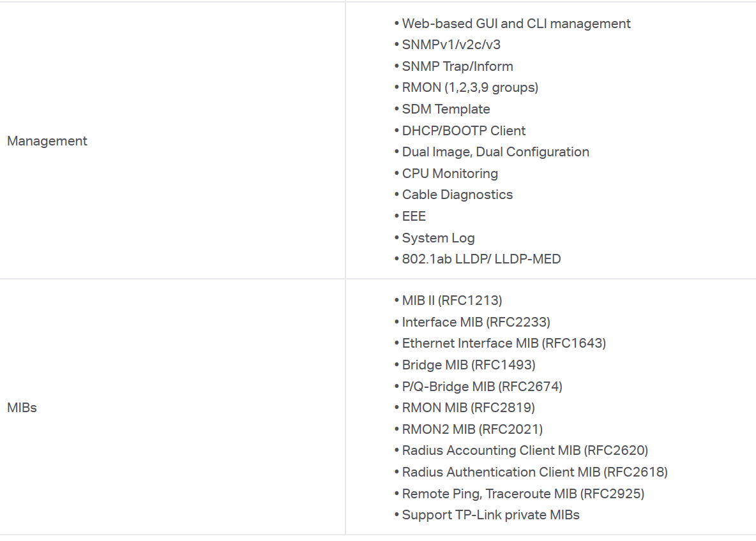The width and height of the screenshot is (756, 541).
Task: Select the Bridge MIB (RFC1493) line
Action: coord(469,365)
